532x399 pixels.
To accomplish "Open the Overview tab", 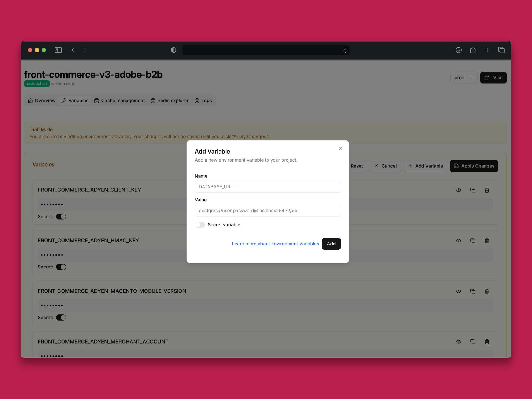I will point(42,101).
